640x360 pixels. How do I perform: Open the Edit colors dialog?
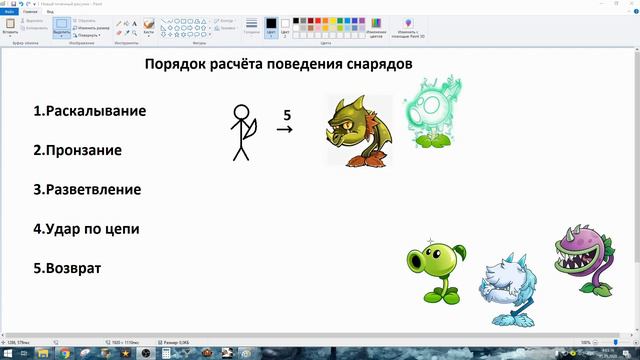click(376, 28)
